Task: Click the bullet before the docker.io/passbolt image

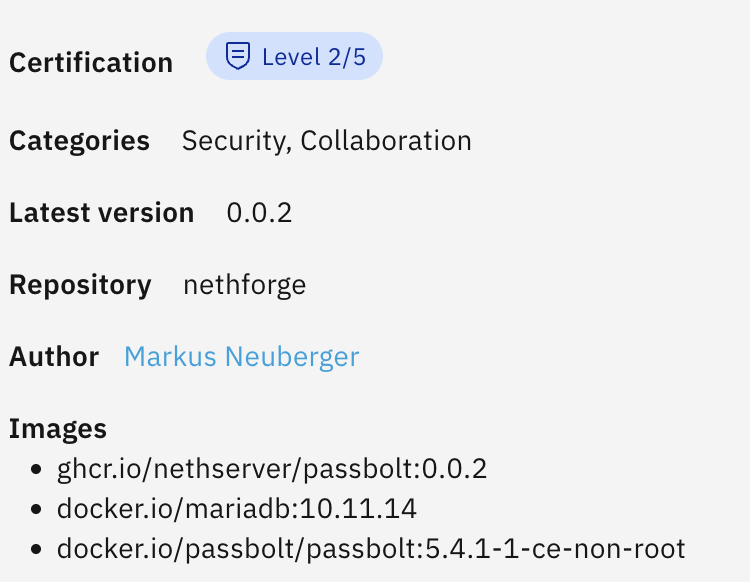Action: 38,549
